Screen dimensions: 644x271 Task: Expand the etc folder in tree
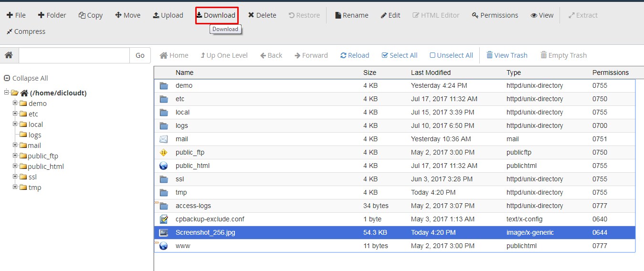(x=15, y=114)
